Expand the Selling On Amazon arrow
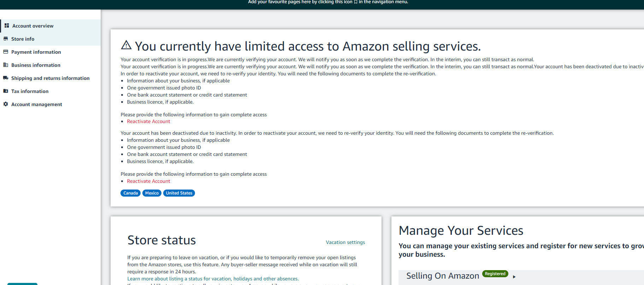Viewport: 644px width, 285px height. (x=514, y=277)
